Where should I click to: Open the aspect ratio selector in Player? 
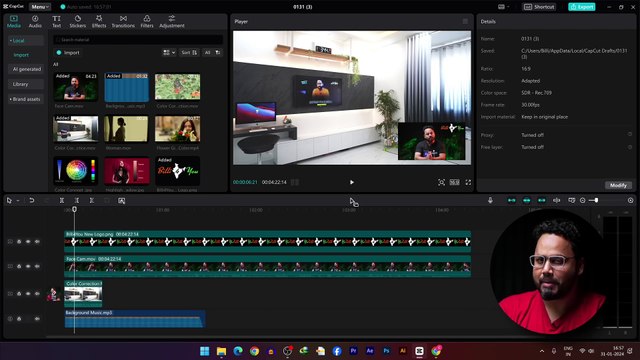pos(454,182)
